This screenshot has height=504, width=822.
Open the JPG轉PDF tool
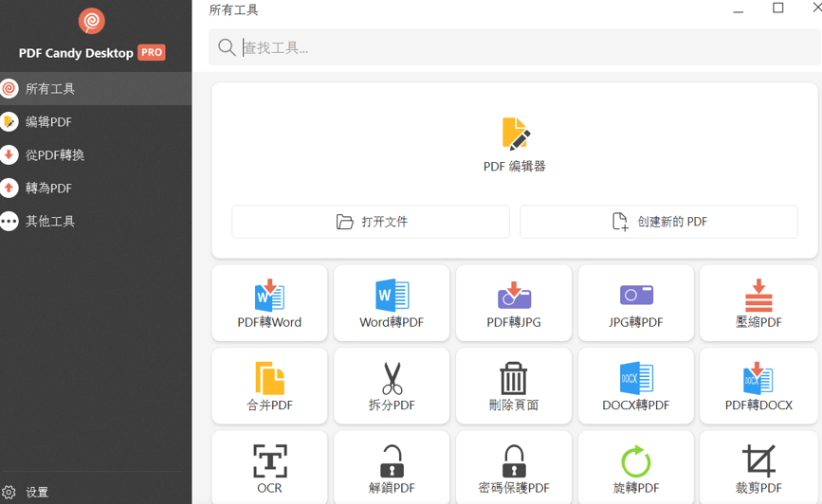pos(636,303)
